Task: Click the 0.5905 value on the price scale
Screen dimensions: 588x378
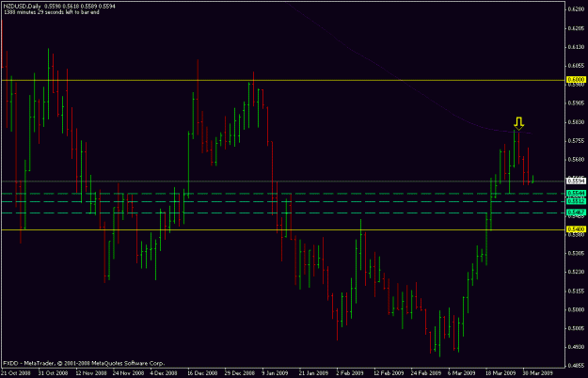Action: (576, 103)
